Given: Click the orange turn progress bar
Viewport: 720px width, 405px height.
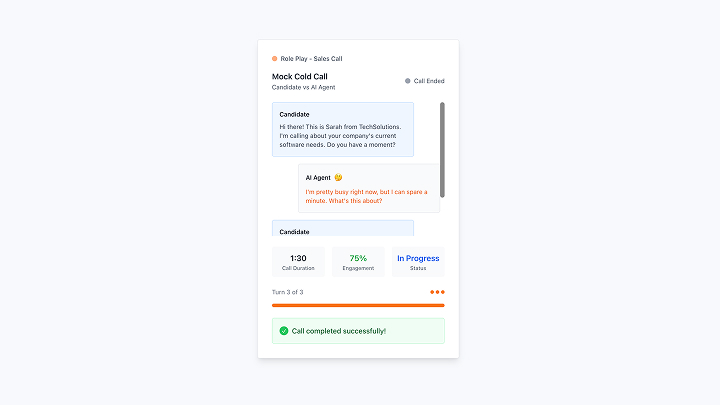Looking at the screenshot, I should click(x=358, y=305).
